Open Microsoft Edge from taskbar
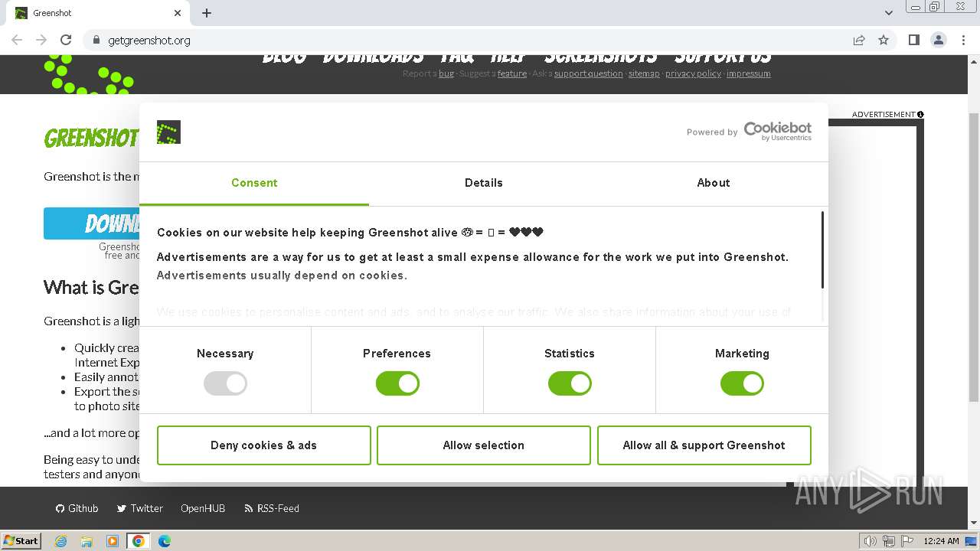980x551 pixels. [x=165, y=541]
